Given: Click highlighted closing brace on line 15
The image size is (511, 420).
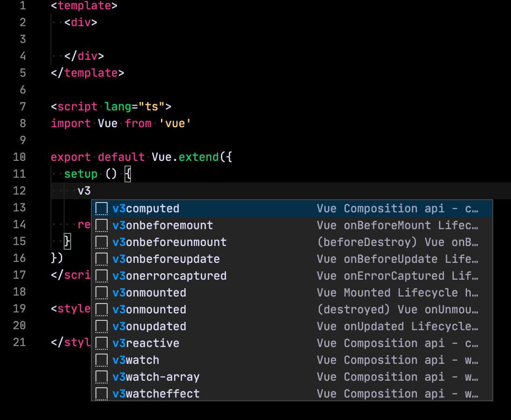Looking at the screenshot, I should point(67,241).
